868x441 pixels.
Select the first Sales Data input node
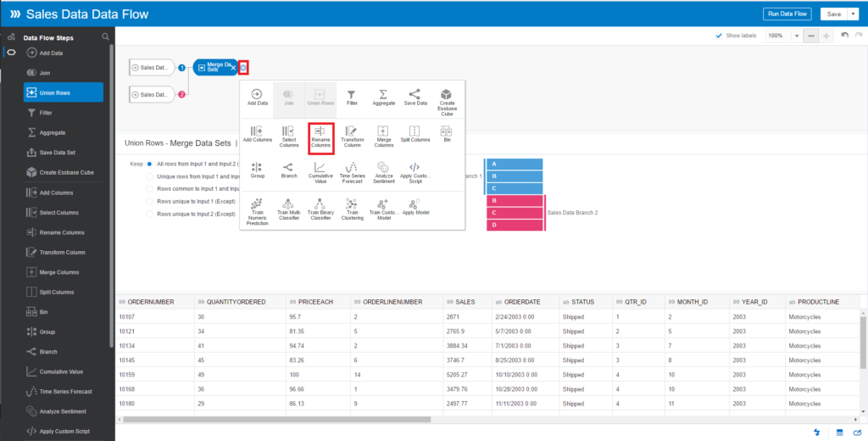coord(152,68)
